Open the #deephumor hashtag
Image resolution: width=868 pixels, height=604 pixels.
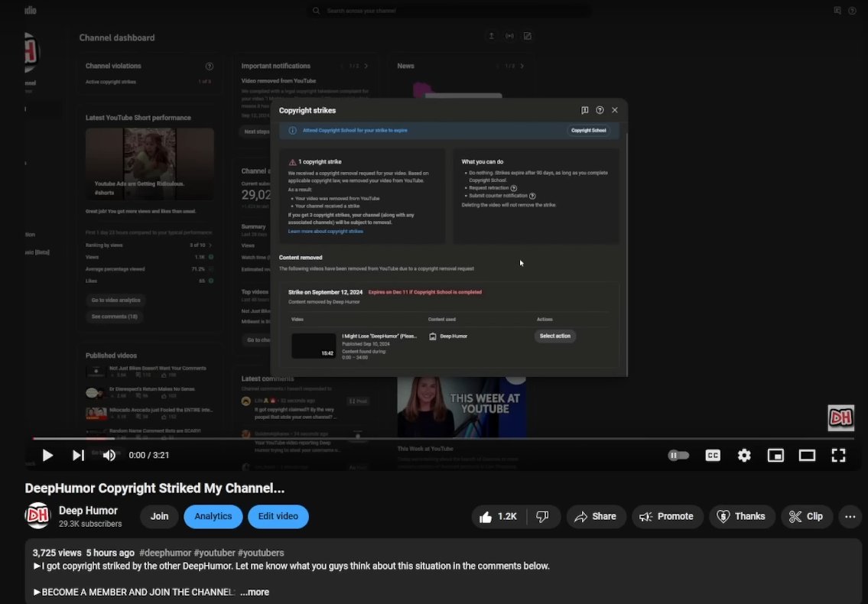coord(165,553)
